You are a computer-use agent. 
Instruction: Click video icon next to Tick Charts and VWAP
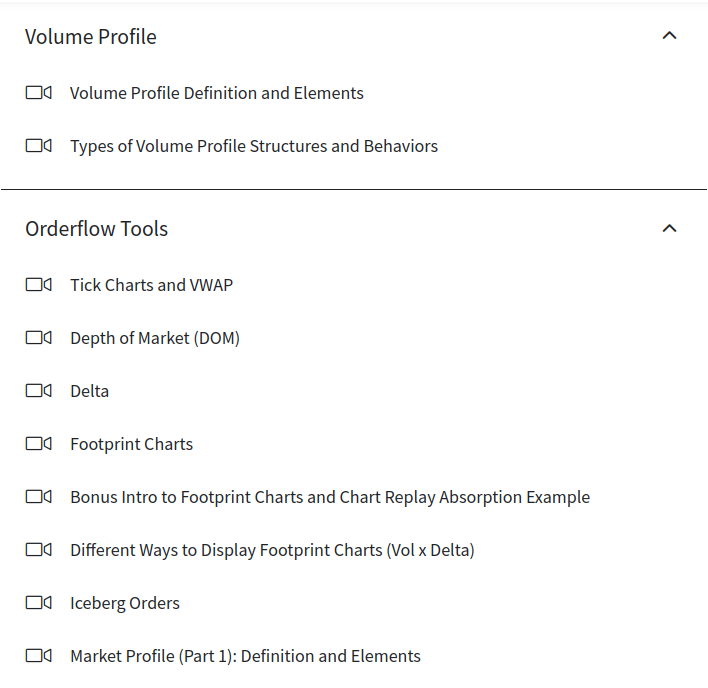click(38, 285)
